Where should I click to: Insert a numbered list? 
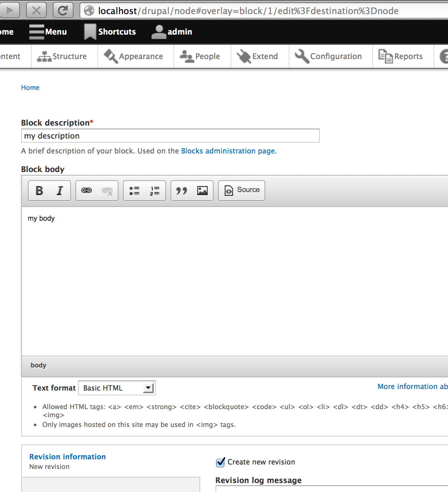(x=155, y=191)
